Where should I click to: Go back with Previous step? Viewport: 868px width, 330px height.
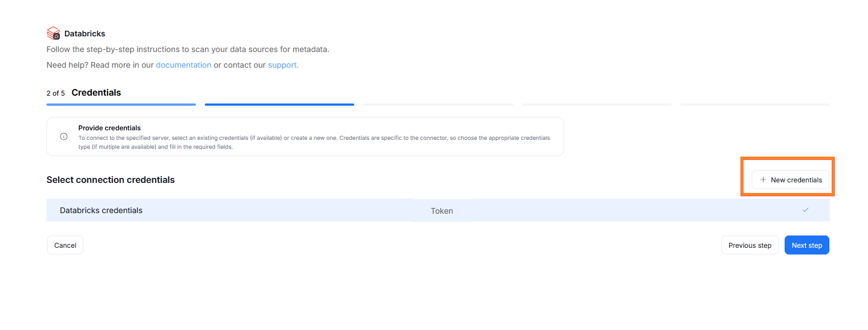(x=749, y=245)
